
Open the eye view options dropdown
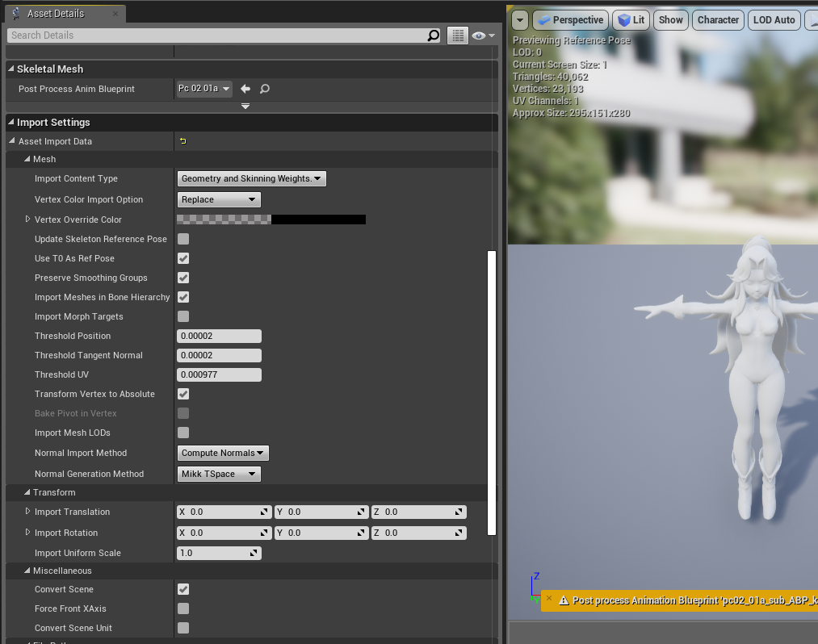483,36
